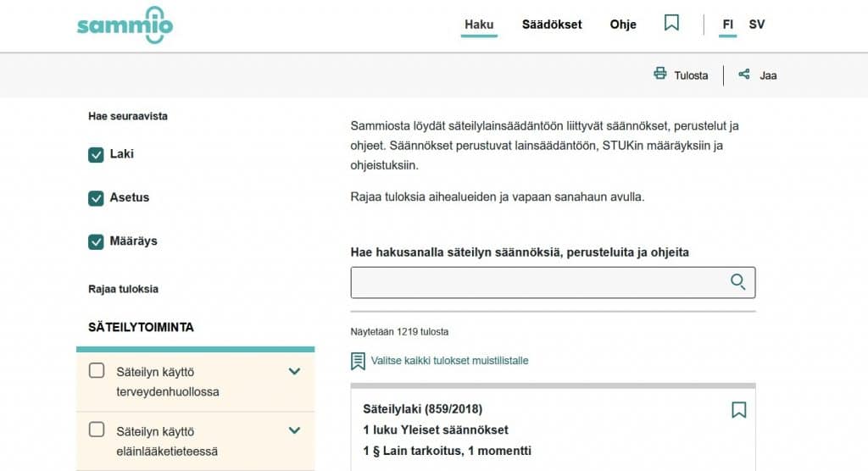This screenshot has width=868, height=471.
Task: Click the share icon beside Jaa
Action: 744,74
